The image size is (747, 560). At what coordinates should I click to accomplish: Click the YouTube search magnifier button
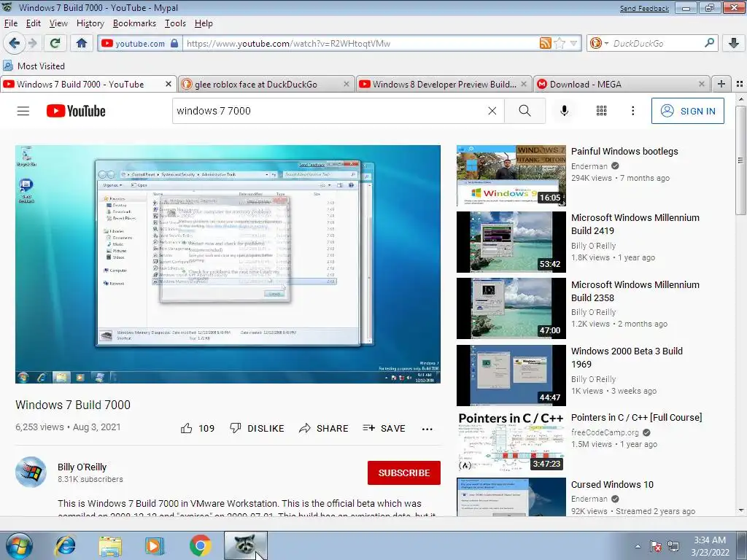point(525,111)
